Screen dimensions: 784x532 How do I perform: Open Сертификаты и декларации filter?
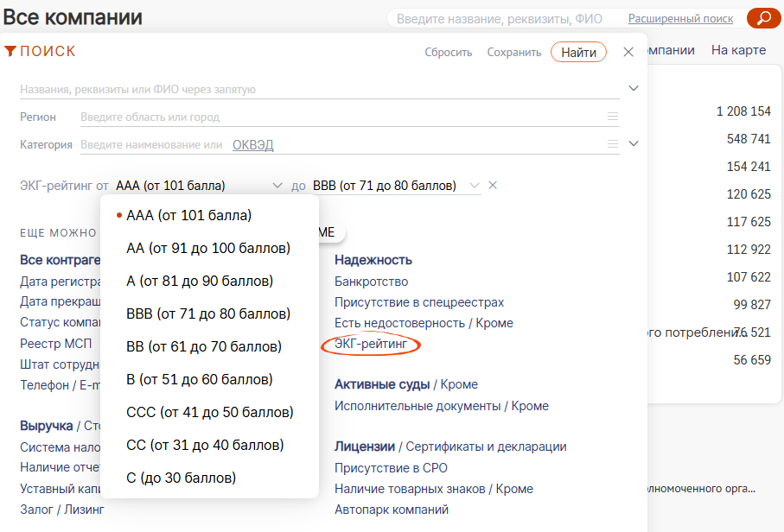[x=486, y=446]
